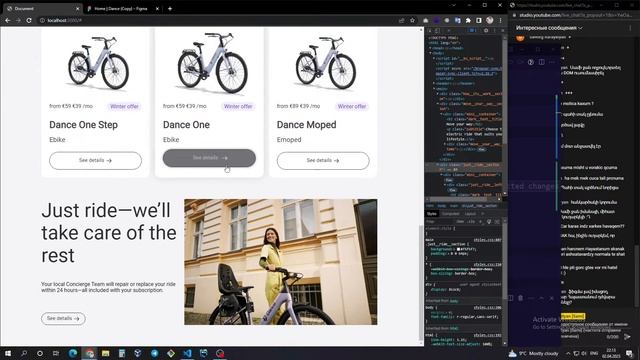Image resolution: width=640 pixels, height=360 pixels.
Task: Click the webpage vertical scrollbar thumb
Action: [x=421, y=283]
